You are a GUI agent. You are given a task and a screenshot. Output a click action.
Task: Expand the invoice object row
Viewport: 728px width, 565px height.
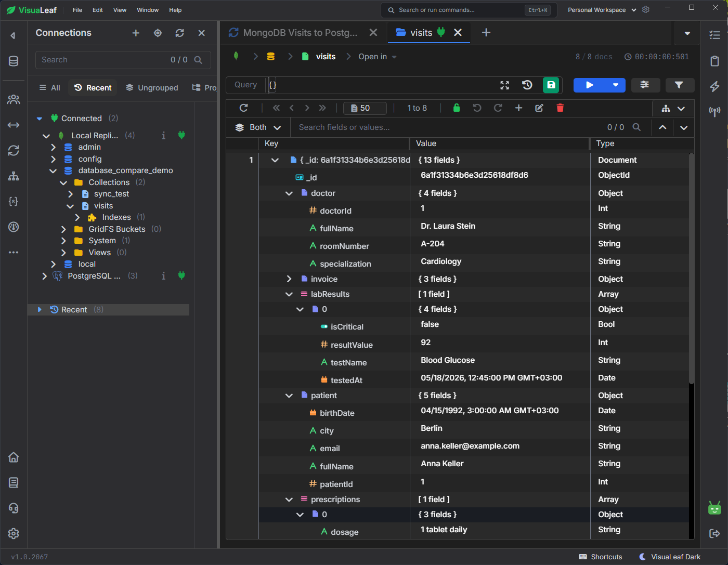[x=289, y=279]
